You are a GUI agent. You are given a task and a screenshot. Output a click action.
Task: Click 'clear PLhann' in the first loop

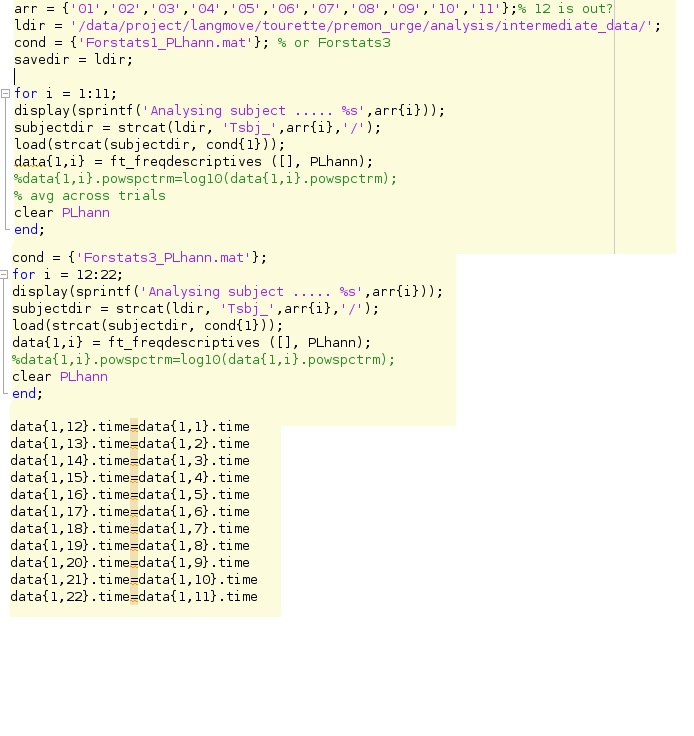pos(61,212)
